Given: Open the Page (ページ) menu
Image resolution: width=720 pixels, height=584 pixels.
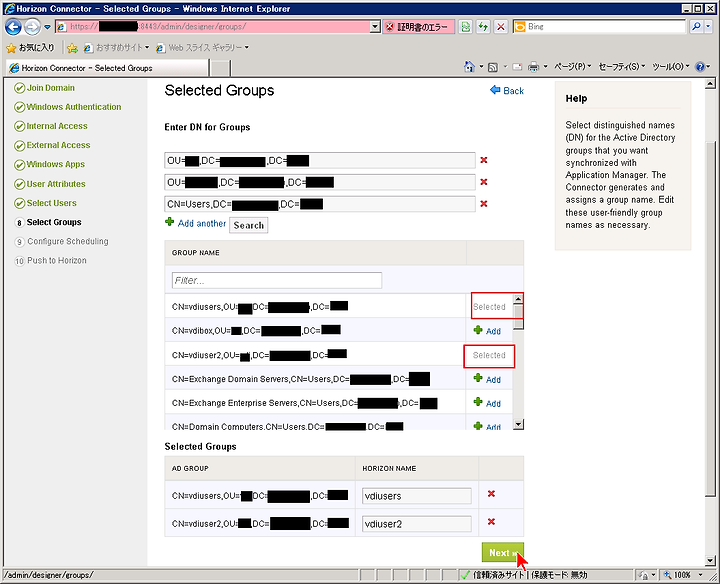Looking at the screenshot, I should [x=572, y=67].
